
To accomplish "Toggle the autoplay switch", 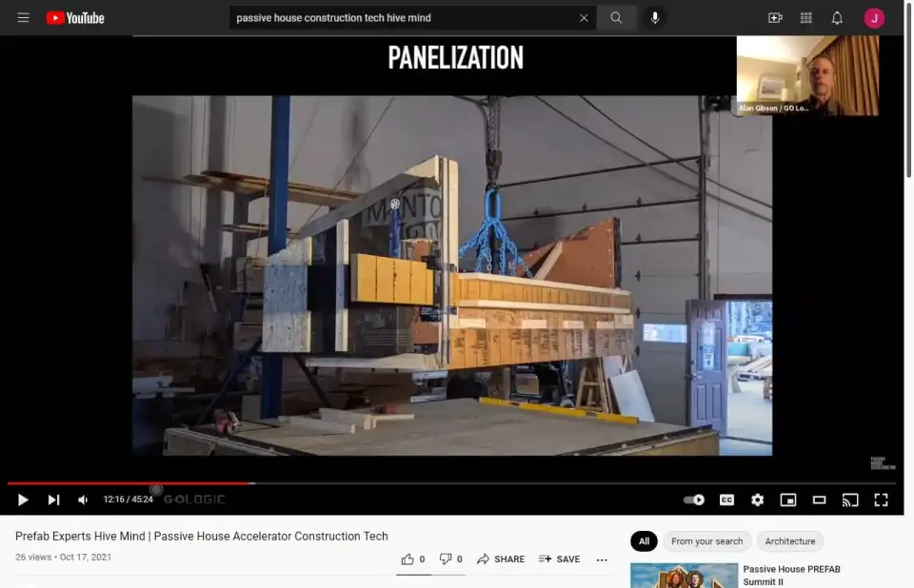I will click(x=694, y=500).
